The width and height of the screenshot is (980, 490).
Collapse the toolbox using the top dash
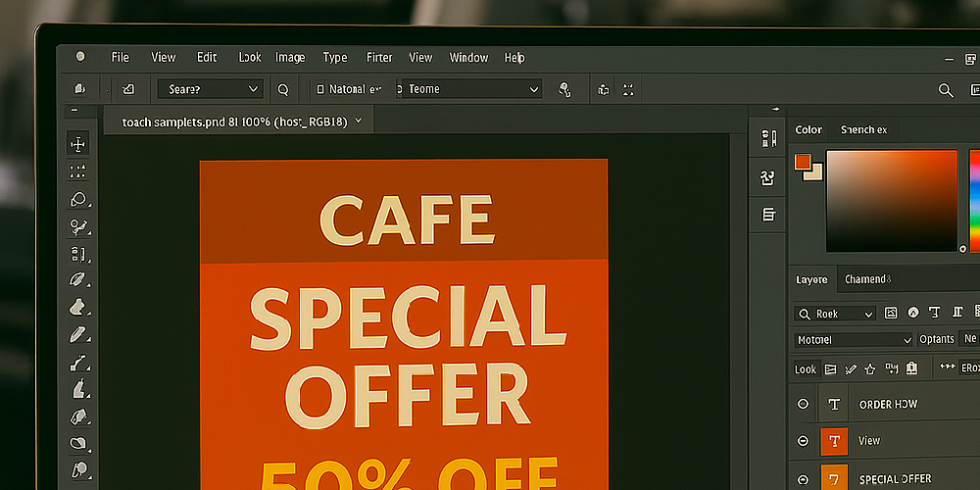point(74,110)
